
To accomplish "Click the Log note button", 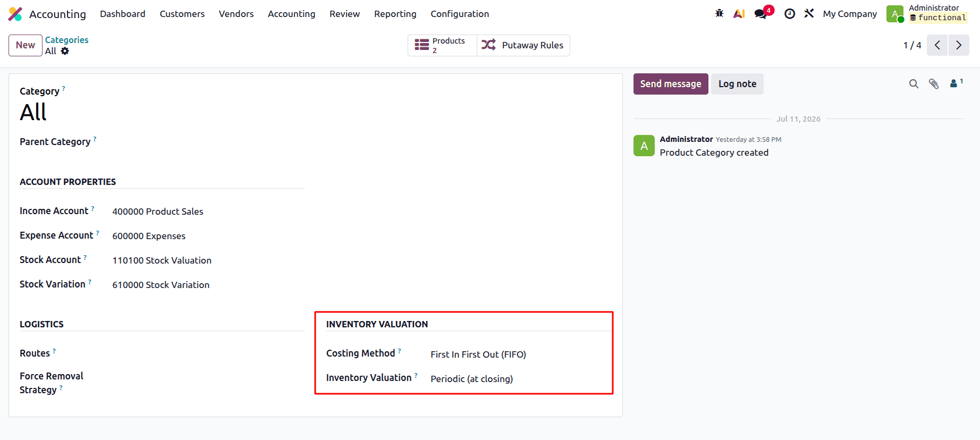I will coord(737,84).
